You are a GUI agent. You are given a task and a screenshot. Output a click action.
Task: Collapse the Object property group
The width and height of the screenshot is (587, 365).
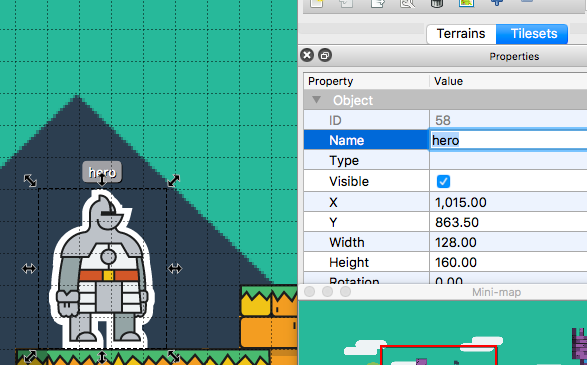[x=316, y=100]
